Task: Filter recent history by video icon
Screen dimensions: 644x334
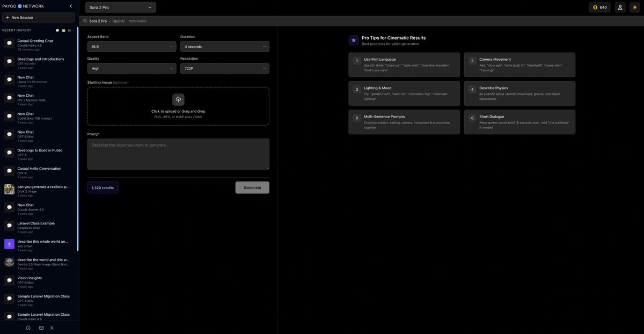Action: 69,31
